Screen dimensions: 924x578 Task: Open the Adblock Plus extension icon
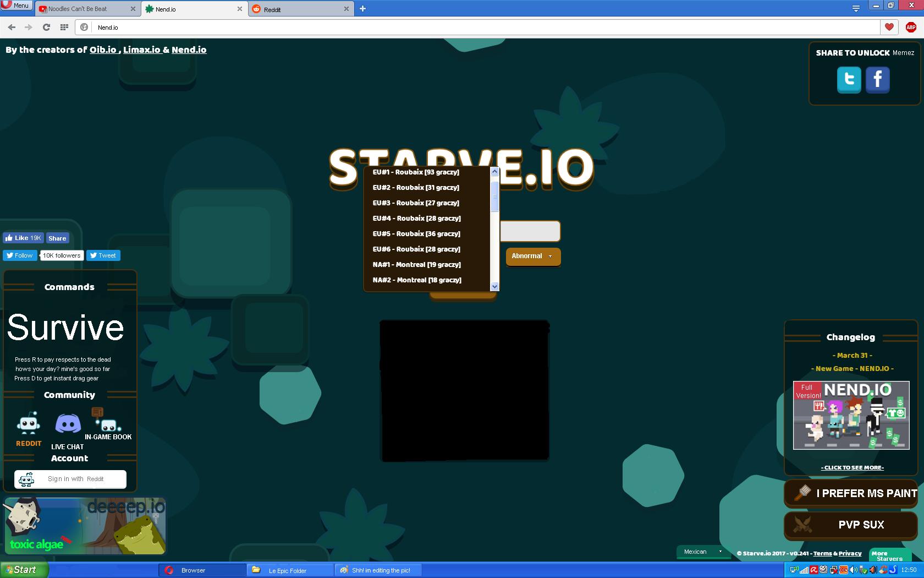(x=911, y=27)
